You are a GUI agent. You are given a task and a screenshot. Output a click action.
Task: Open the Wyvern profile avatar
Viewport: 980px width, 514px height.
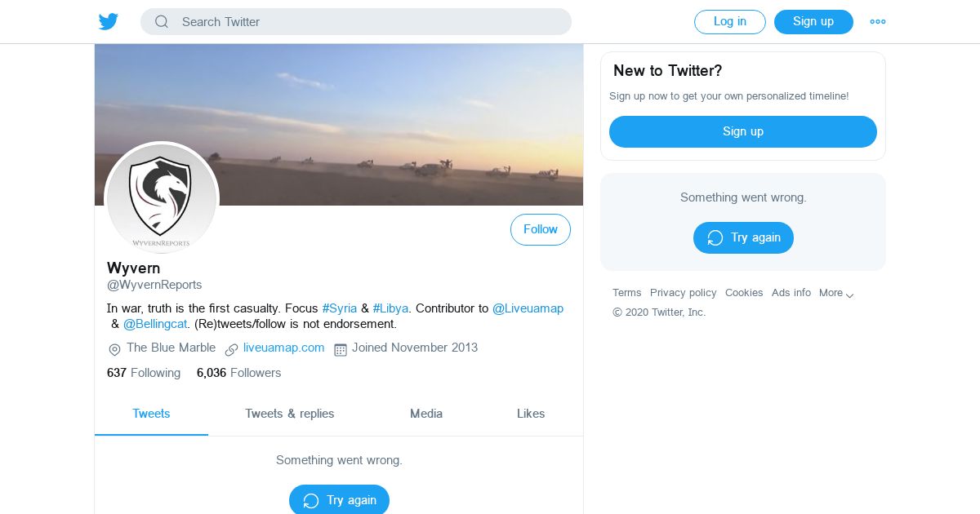(x=162, y=198)
